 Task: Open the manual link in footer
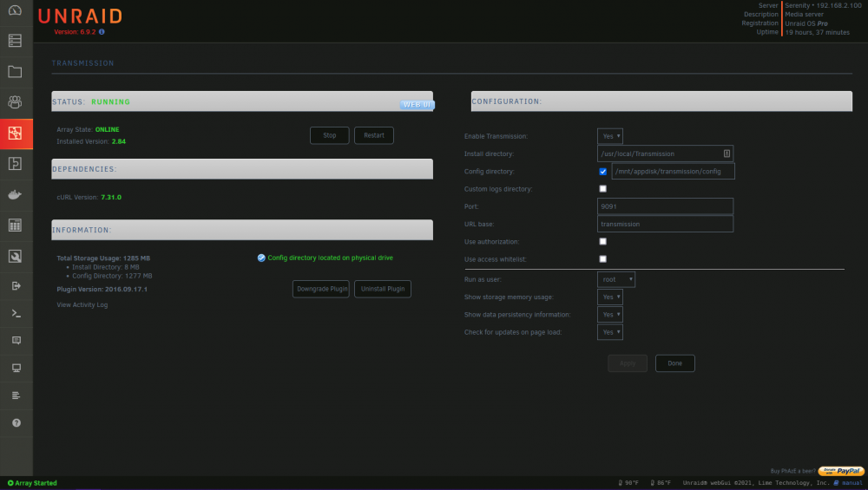pyautogui.click(x=848, y=483)
